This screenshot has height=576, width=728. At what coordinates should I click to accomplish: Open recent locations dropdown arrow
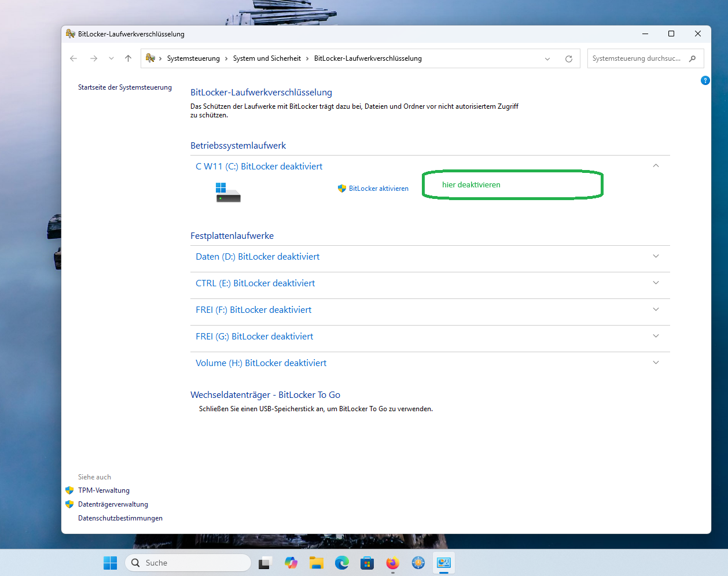pyautogui.click(x=111, y=58)
